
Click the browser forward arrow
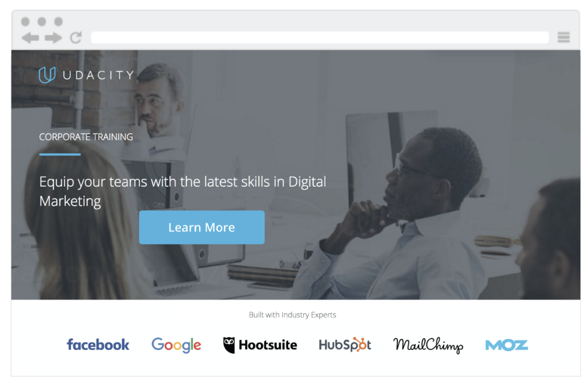[53, 38]
